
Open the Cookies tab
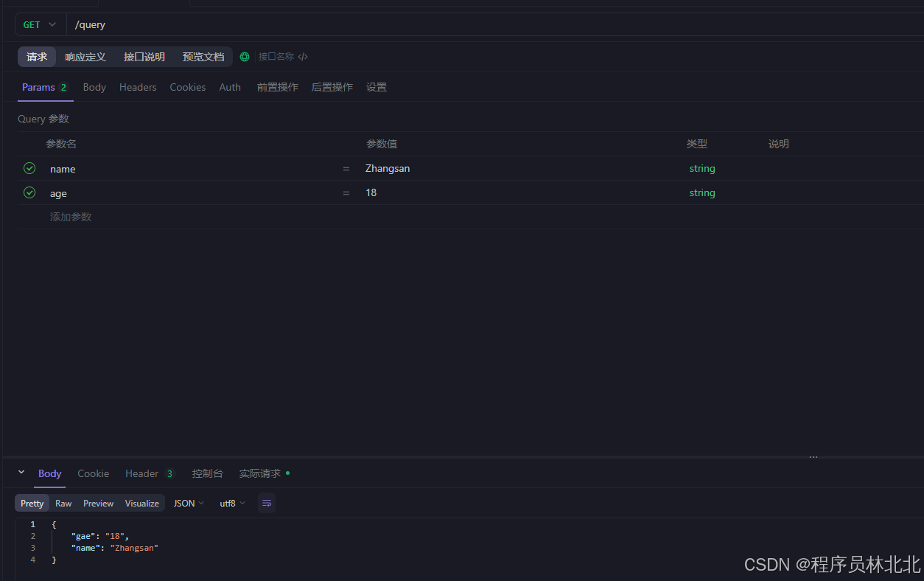[x=188, y=87]
